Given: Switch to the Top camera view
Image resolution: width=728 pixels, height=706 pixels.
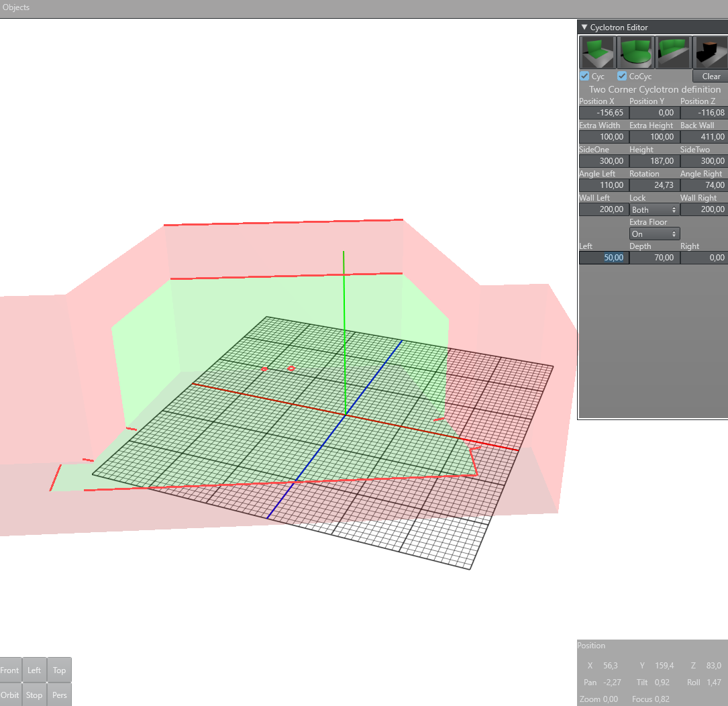Looking at the screenshot, I should tap(59, 670).
